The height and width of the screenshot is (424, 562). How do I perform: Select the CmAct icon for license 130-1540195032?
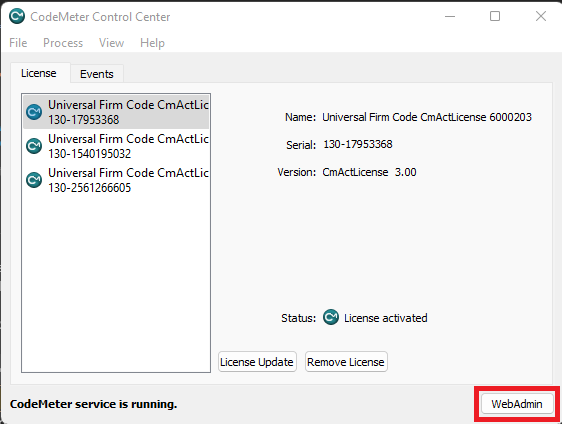pos(34,146)
